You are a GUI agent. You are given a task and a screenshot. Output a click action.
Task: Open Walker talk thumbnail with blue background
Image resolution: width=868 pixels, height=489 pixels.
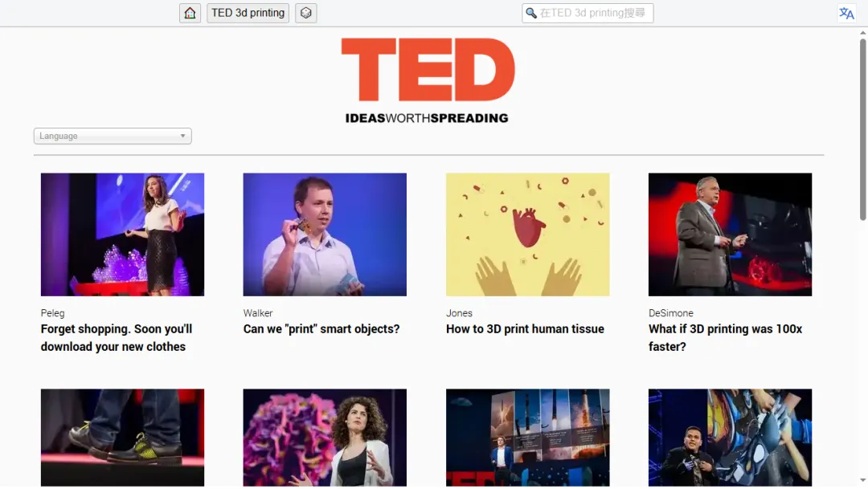click(325, 234)
